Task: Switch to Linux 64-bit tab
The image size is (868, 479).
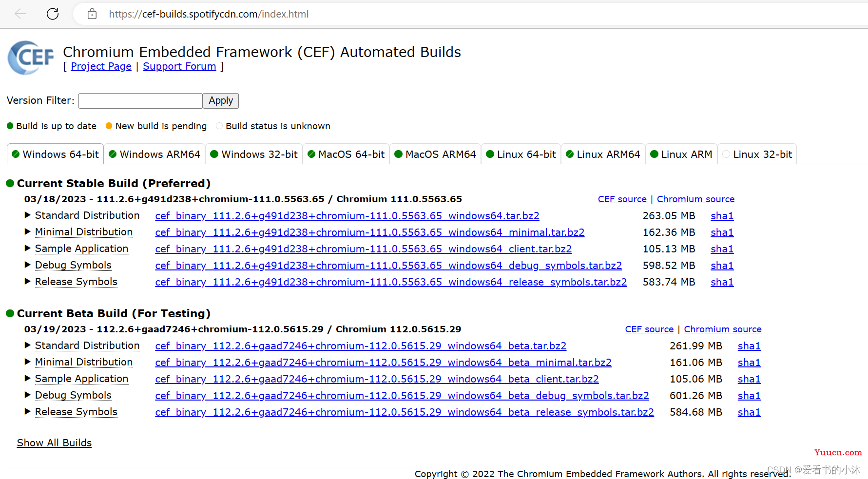Action: pos(521,154)
